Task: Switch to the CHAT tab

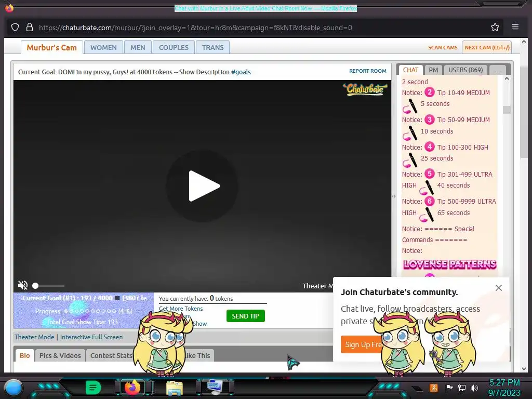Action: (410, 70)
